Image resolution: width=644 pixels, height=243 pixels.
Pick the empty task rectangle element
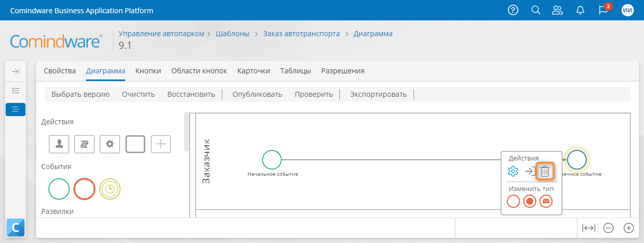(x=135, y=144)
